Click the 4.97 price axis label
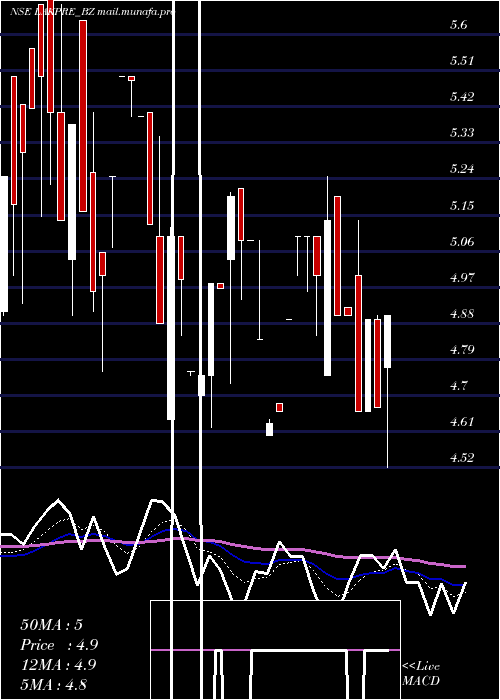This screenshot has height=700, width=500. click(462, 277)
